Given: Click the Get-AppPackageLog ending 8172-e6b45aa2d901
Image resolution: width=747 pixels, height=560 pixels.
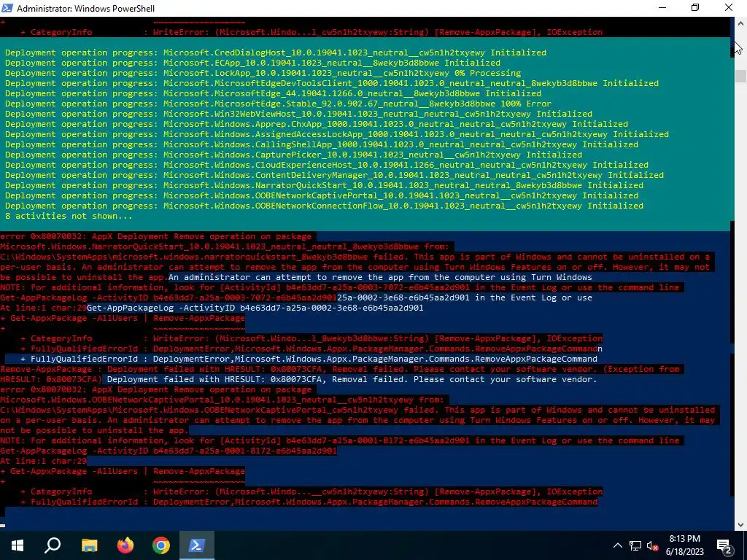Looking at the screenshot, I should point(169,451).
